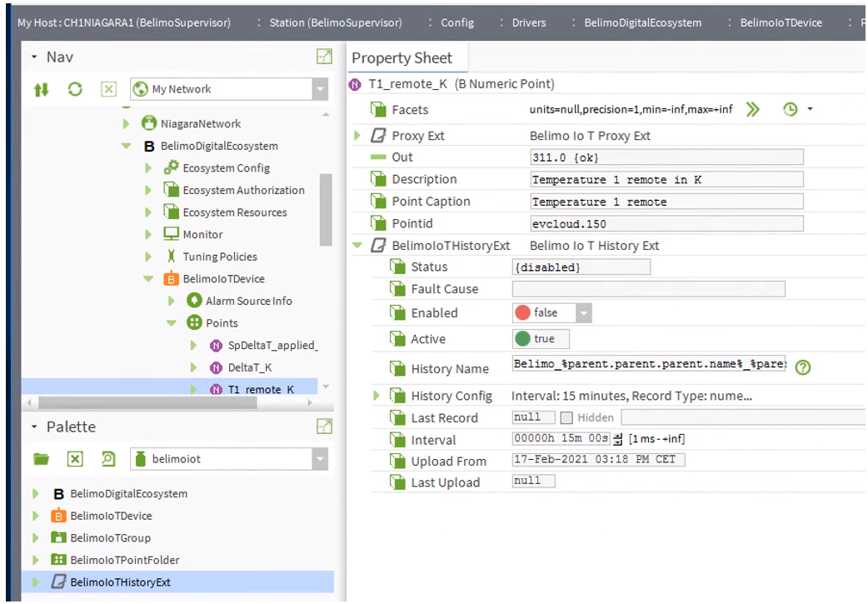Click the History Name field
The height and width of the screenshot is (604, 868).
pos(649,364)
